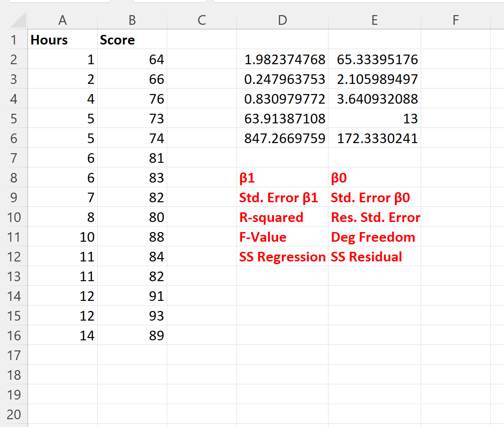This screenshot has width=504, height=427.
Task: Click the Score header cell
Action: (132, 40)
